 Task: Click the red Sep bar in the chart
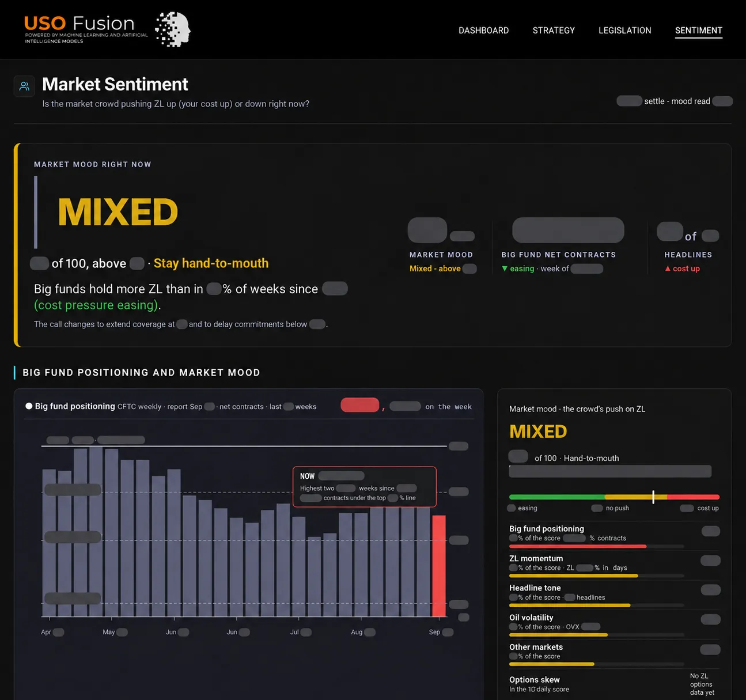439,566
